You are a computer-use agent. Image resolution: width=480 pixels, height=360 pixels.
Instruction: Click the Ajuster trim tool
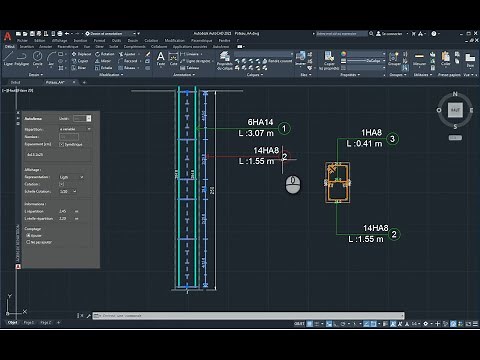click(127, 54)
